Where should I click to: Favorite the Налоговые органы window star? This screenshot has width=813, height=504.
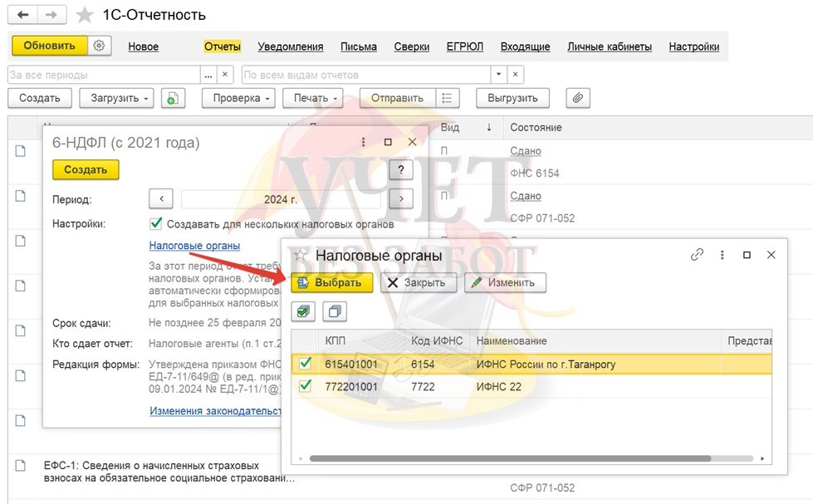pos(301,255)
